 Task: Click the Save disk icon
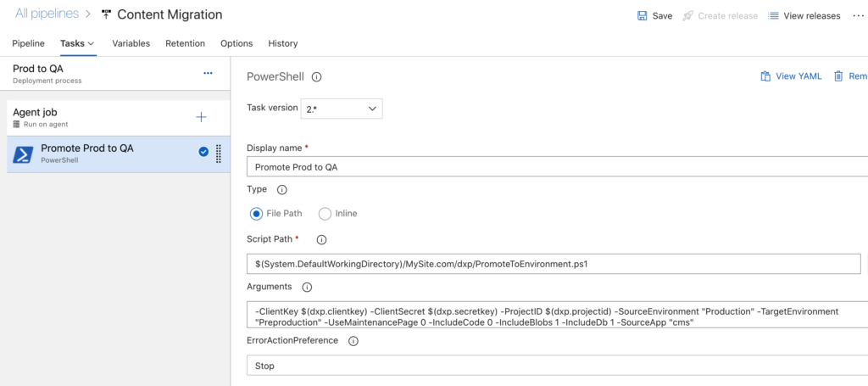[x=643, y=16]
